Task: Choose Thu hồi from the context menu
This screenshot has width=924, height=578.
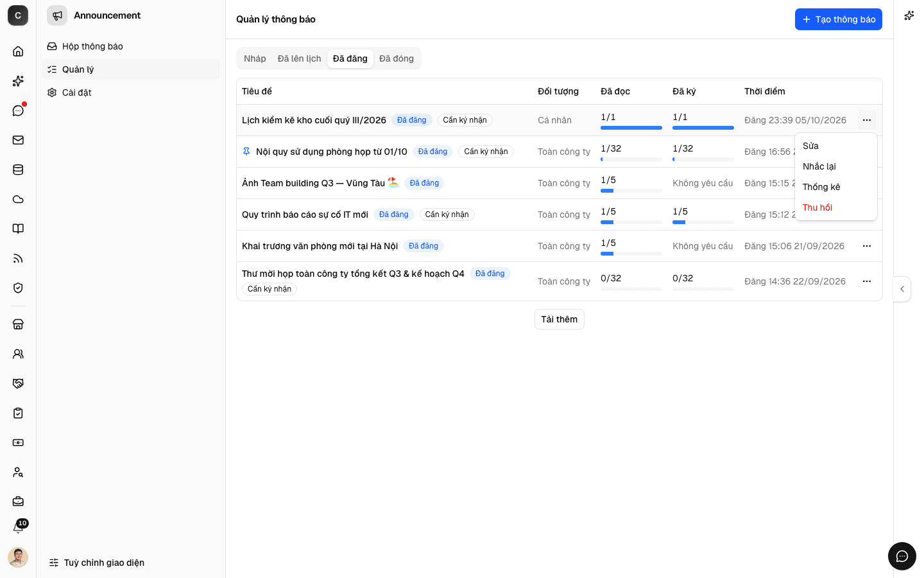Action: [x=836, y=207]
